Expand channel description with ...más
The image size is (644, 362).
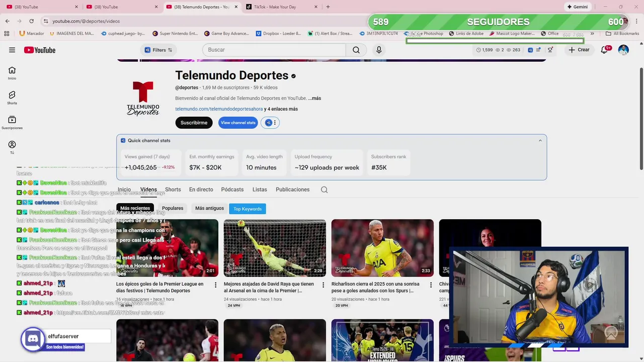pyautogui.click(x=314, y=98)
